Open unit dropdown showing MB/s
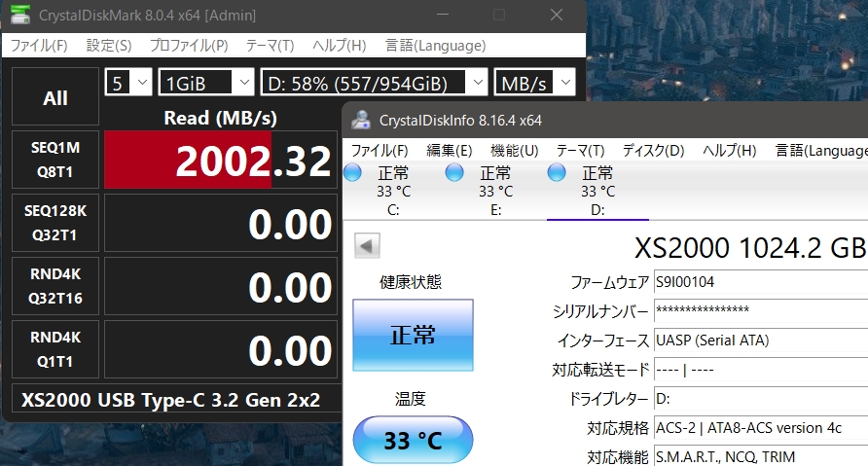The height and width of the screenshot is (466, 868). 535,83
